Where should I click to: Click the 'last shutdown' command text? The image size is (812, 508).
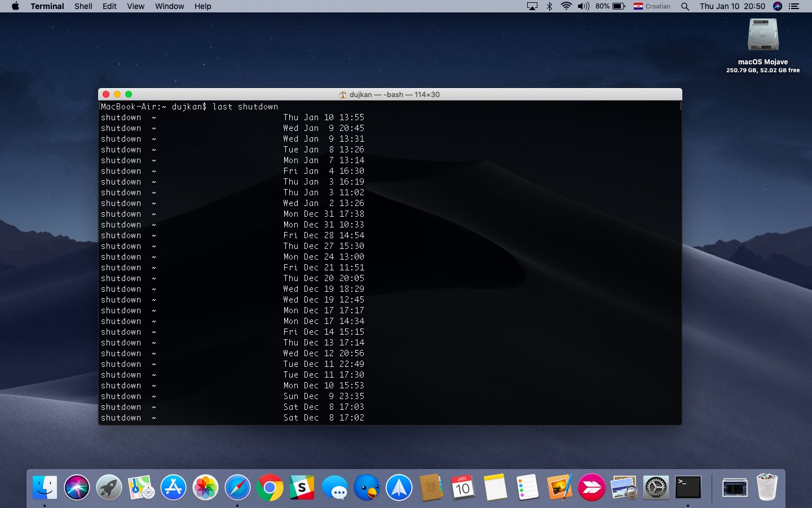(245, 107)
